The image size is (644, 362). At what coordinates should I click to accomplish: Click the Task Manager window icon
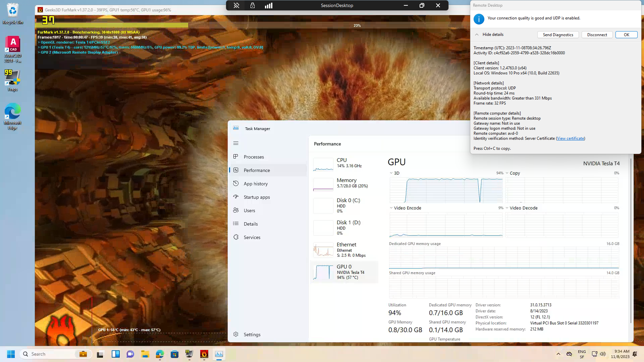236,128
